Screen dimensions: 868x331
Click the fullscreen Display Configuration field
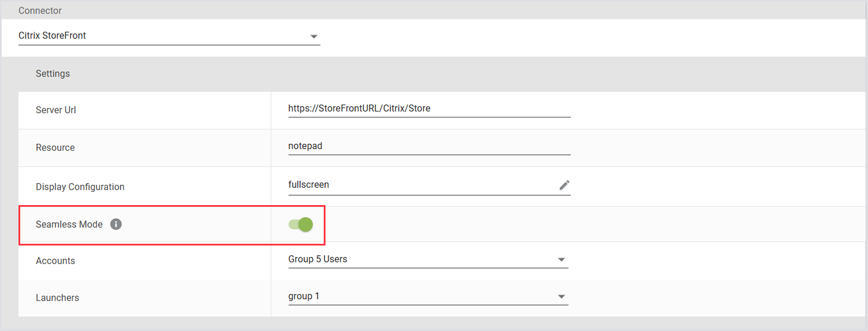421,185
